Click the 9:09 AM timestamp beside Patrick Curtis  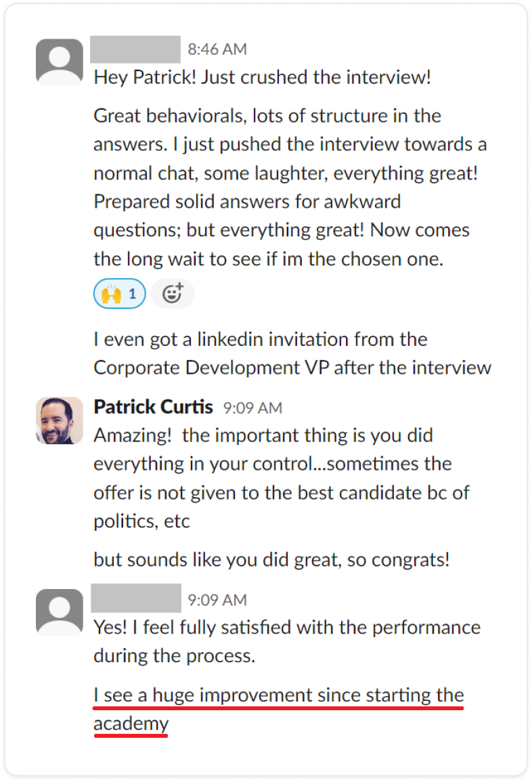[x=252, y=408]
